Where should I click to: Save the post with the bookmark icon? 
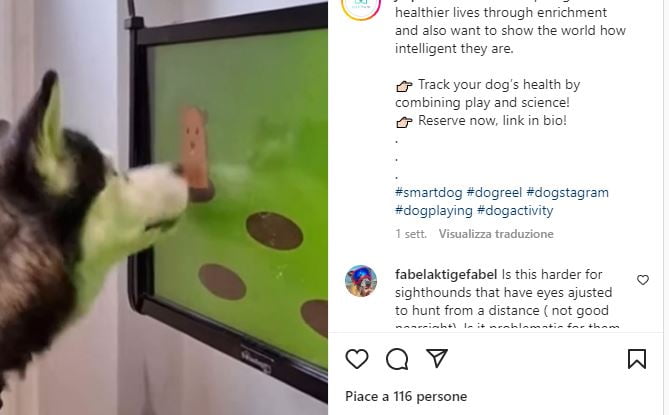(637, 359)
